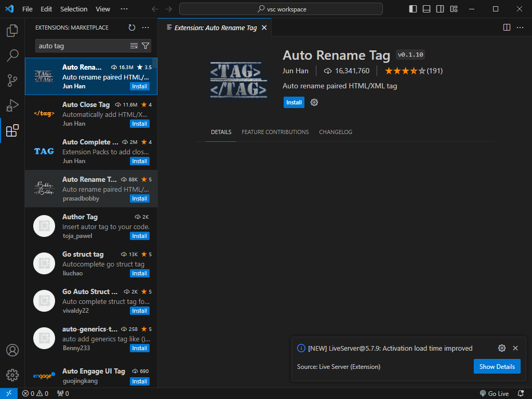Screen dimensions: 532x399
Task: Install Auto Rename Tag in sidebar list
Action: pos(139,87)
